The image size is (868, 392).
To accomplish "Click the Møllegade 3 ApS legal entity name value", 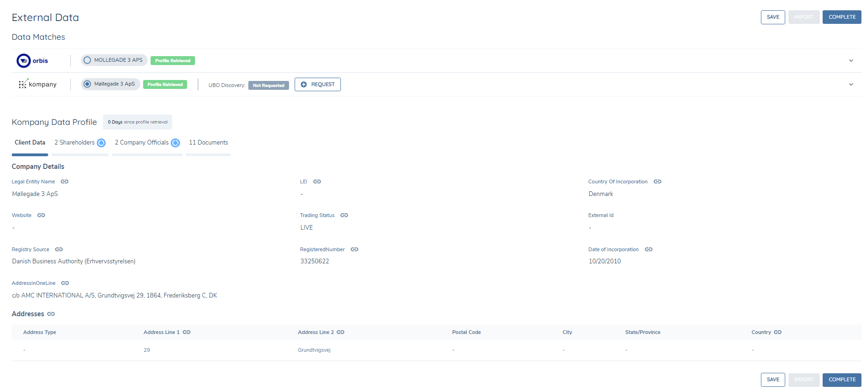I will click(x=35, y=194).
